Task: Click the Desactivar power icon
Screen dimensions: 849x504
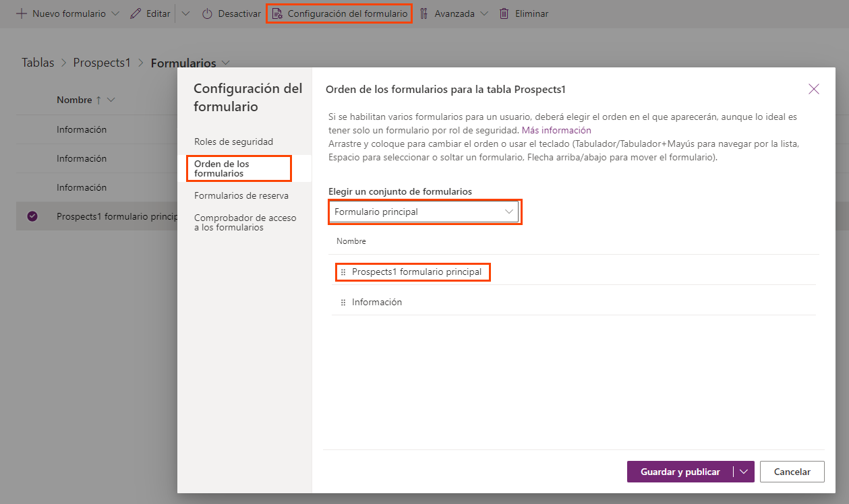Action: click(208, 13)
